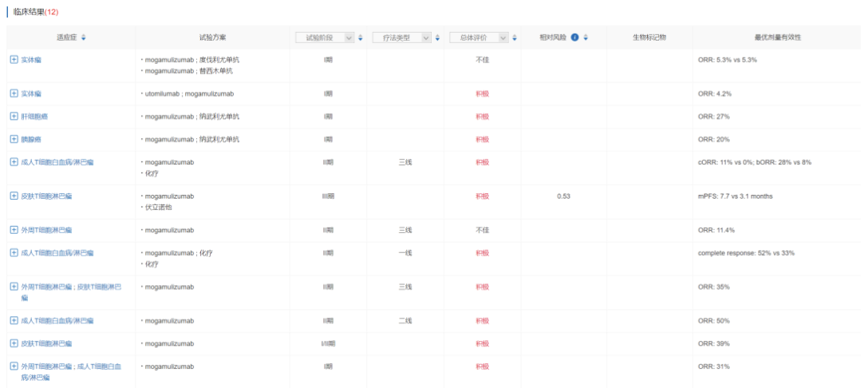
Task: Click the sort arrows beside 试验阶段 filter
Action: pyautogui.click(x=361, y=38)
